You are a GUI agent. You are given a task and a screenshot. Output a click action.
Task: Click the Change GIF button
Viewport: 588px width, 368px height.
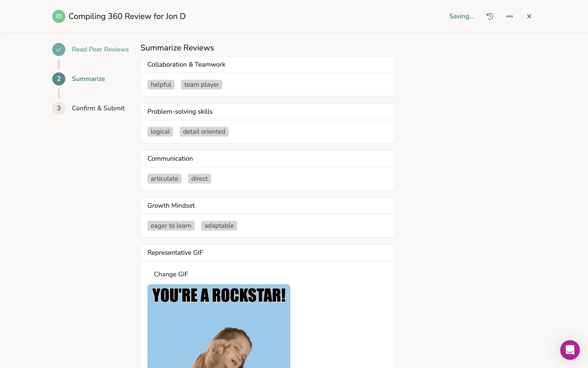[x=171, y=274]
